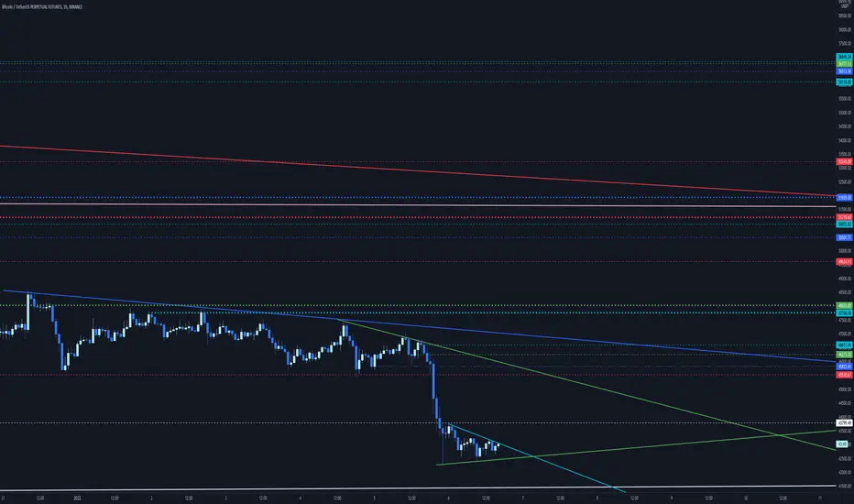Select the long blue descending trend line
The width and height of the screenshot is (854, 504).
point(420,326)
